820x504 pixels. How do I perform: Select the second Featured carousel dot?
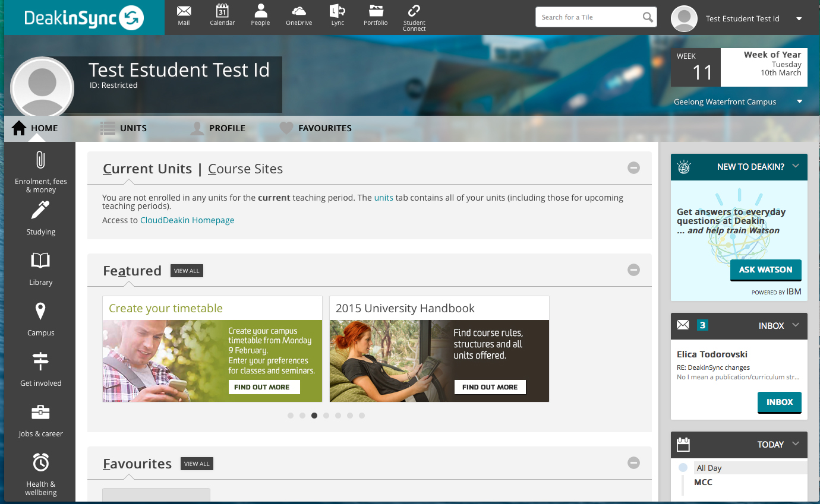tap(302, 416)
